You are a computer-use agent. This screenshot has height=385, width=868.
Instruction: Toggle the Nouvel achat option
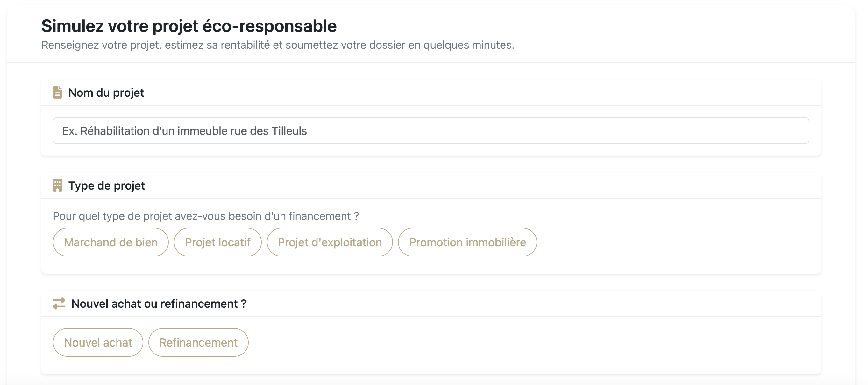[x=98, y=342]
